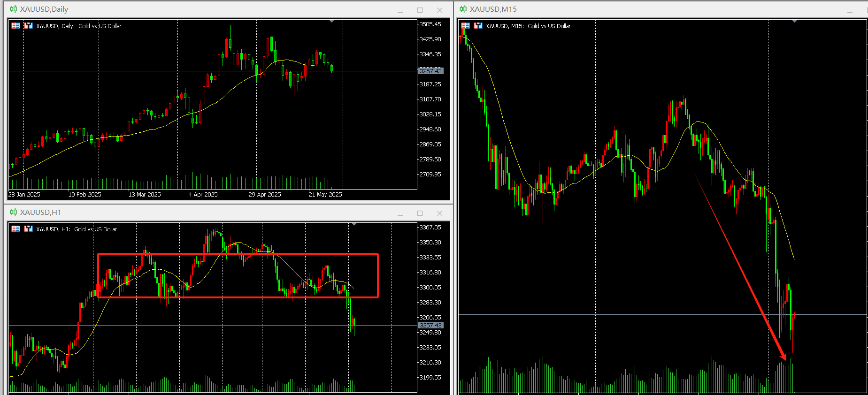
Task: Select the red arrow's arrowhead on M15 chart
Action: (x=783, y=356)
